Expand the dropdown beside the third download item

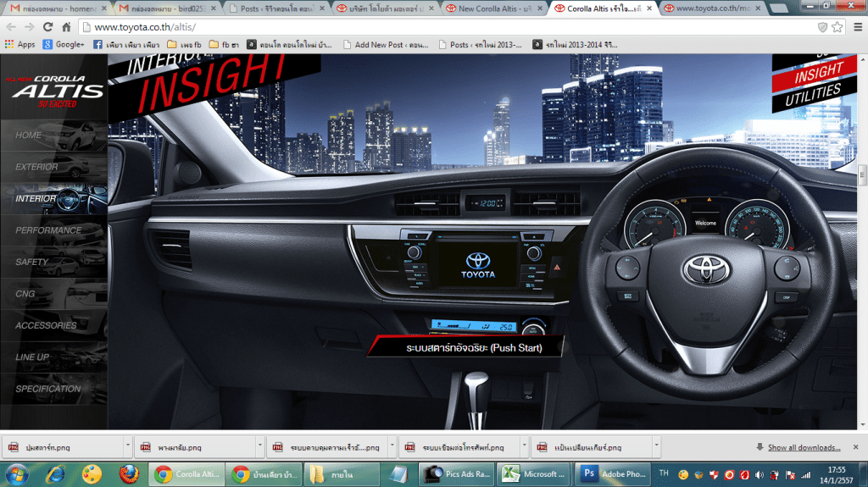click(392, 446)
